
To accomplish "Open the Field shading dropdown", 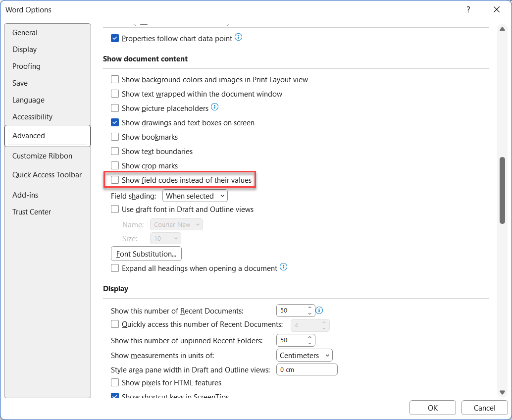I will (x=195, y=196).
